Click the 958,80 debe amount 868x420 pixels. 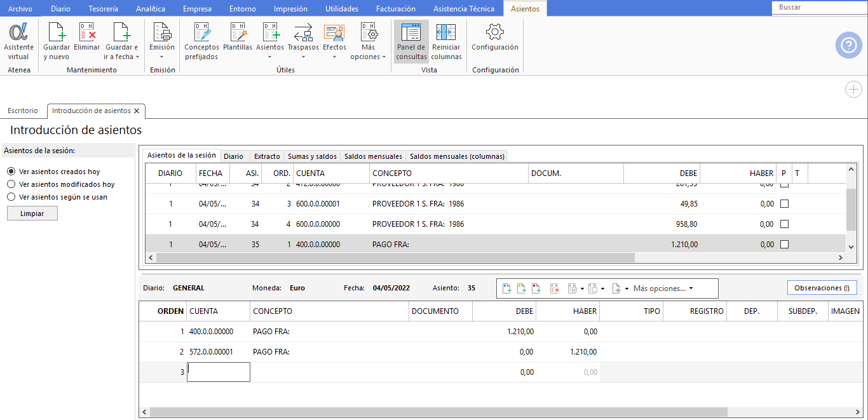coord(687,224)
